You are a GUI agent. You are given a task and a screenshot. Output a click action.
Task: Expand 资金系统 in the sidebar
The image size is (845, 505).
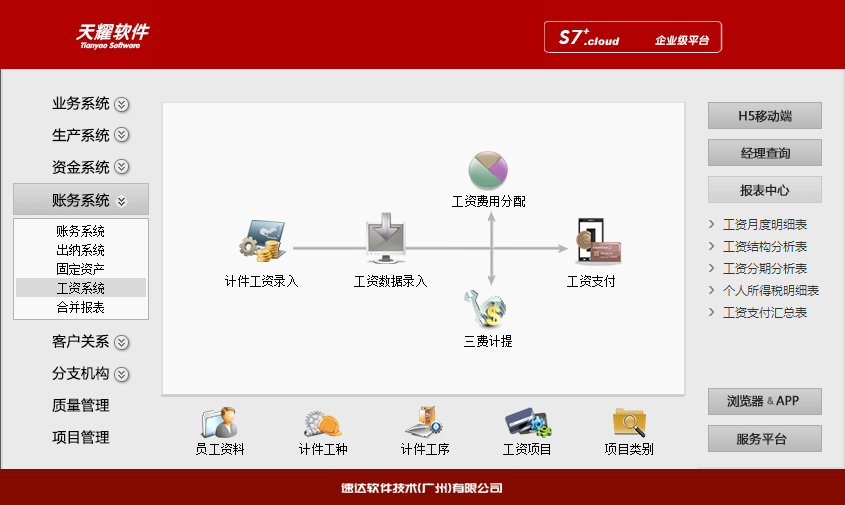coord(122,167)
